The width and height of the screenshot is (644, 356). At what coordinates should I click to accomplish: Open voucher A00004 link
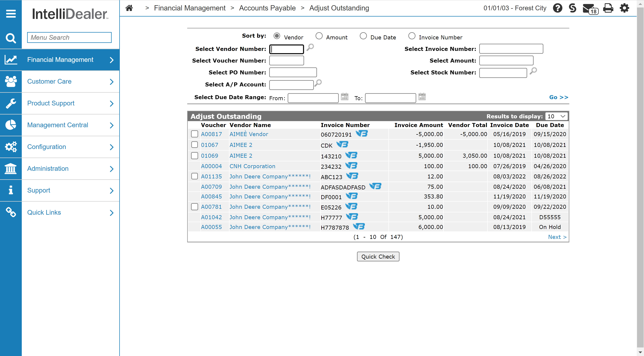coord(211,166)
